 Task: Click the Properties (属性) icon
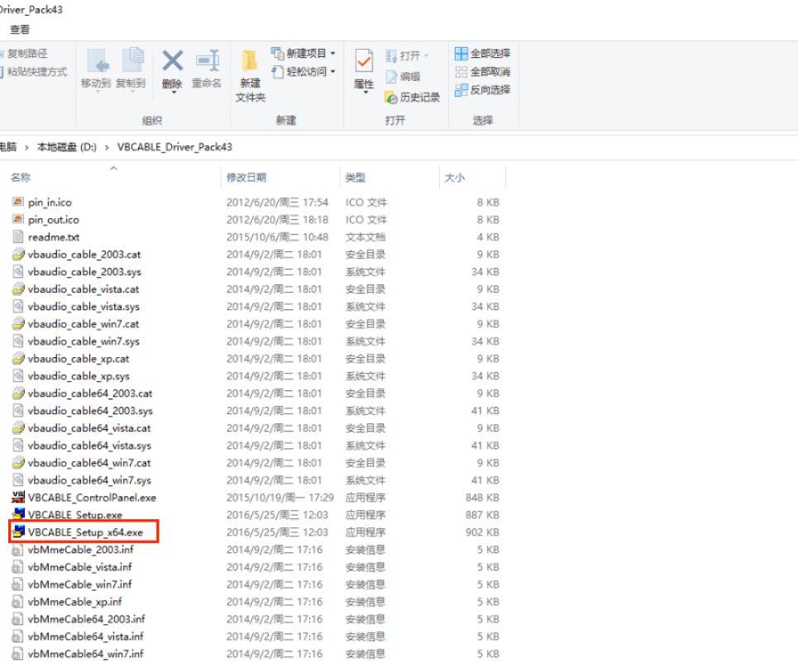tap(364, 61)
